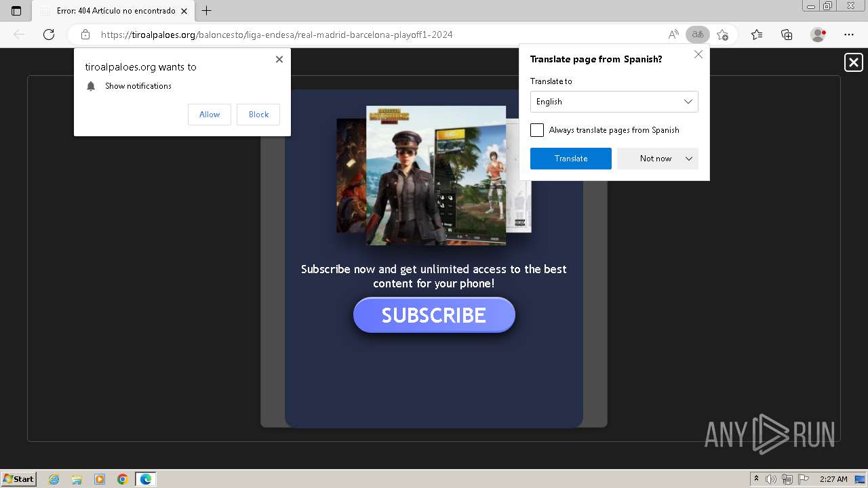Click the blue Translate button
Viewport: 868px width, 488px height.
(x=571, y=159)
